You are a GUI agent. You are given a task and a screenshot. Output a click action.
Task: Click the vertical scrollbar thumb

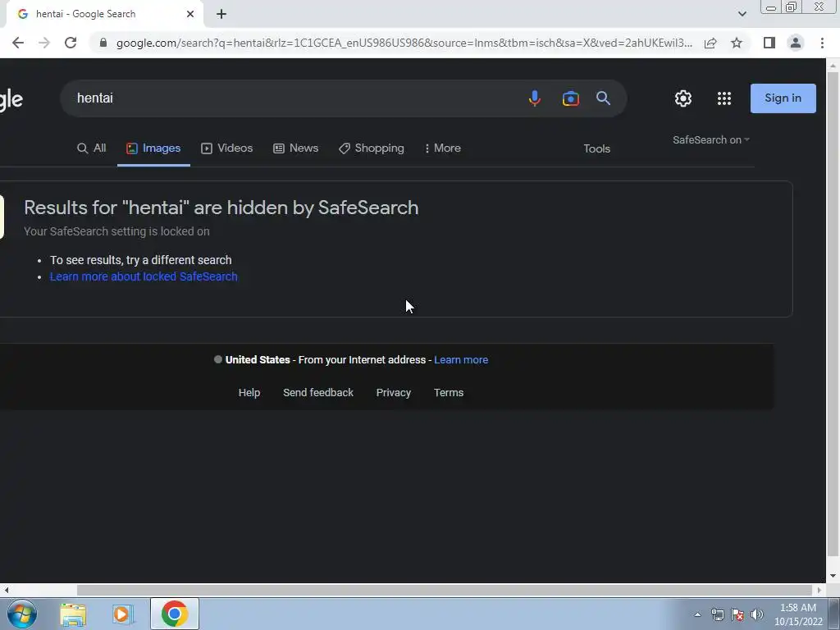(x=833, y=313)
